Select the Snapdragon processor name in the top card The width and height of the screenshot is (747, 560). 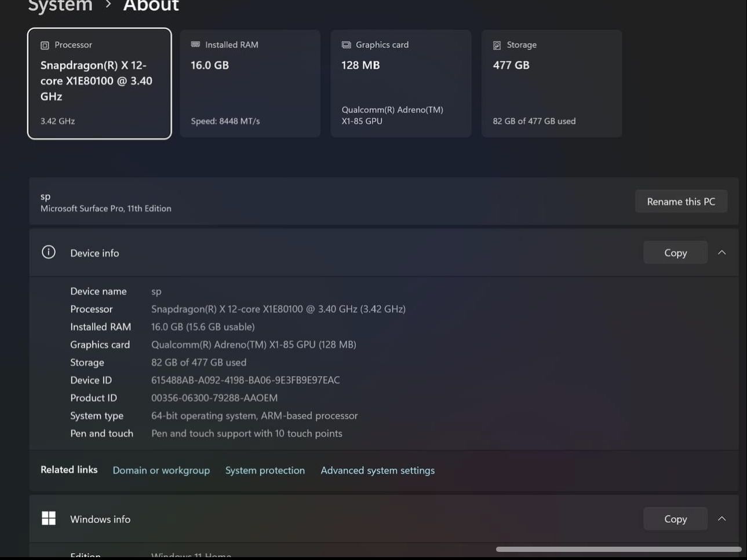click(96, 80)
